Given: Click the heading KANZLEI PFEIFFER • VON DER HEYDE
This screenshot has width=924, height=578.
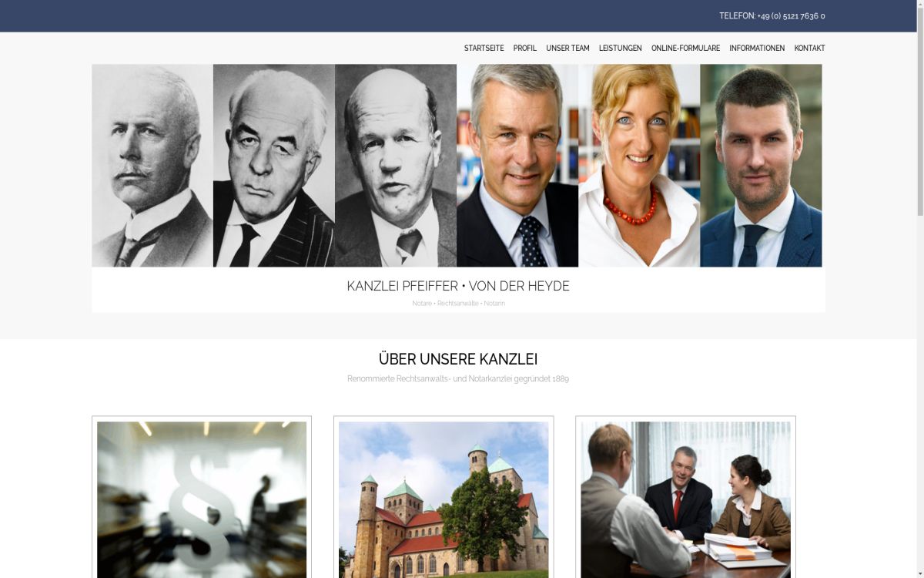Looking at the screenshot, I should tap(458, 286).
